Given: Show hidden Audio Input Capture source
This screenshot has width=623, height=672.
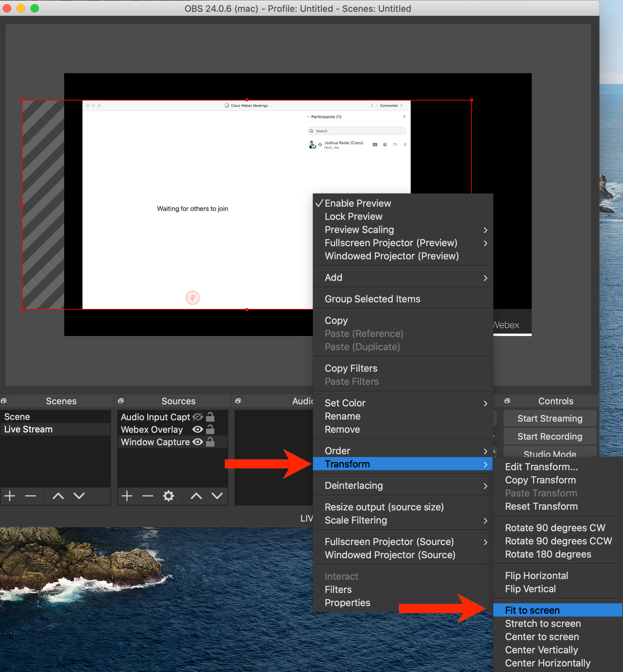Looking at the screenshot, I should click(x=198, y=416).
